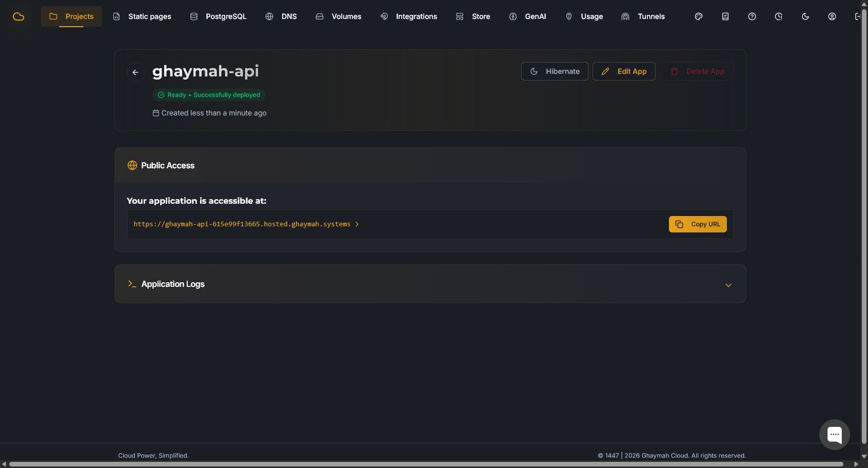
Task: Open the GenAI section
Action: (x=527, y=16)
